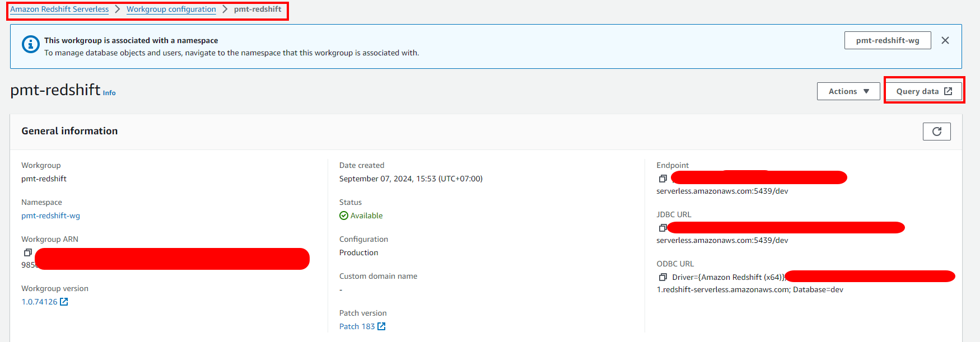Open pmt-redshift-wg button in banner
980x342 pixels.
coord(888,40)
